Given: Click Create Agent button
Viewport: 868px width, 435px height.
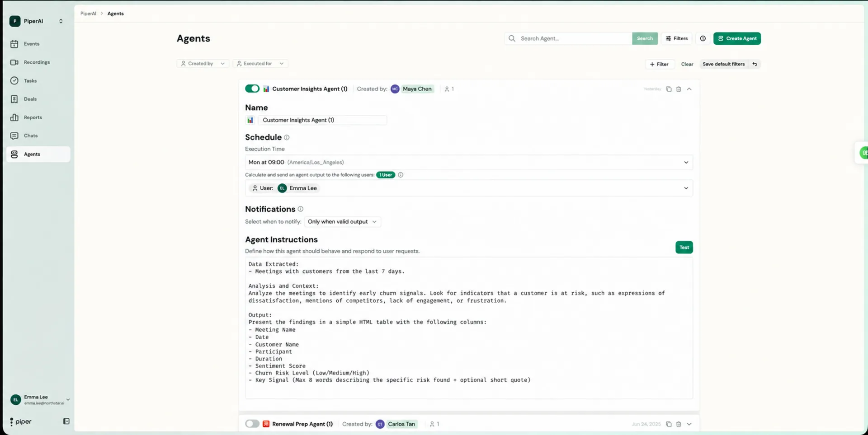Looking at the screenshot, I should 737,38.
